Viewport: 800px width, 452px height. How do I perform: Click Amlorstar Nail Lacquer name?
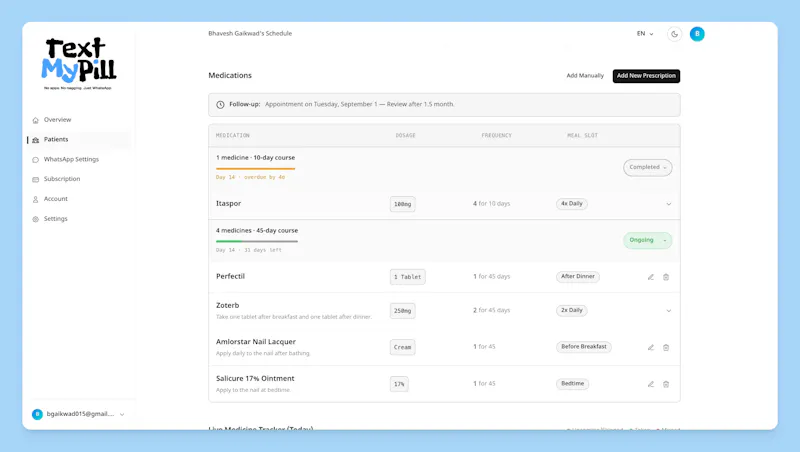[256, 342]
